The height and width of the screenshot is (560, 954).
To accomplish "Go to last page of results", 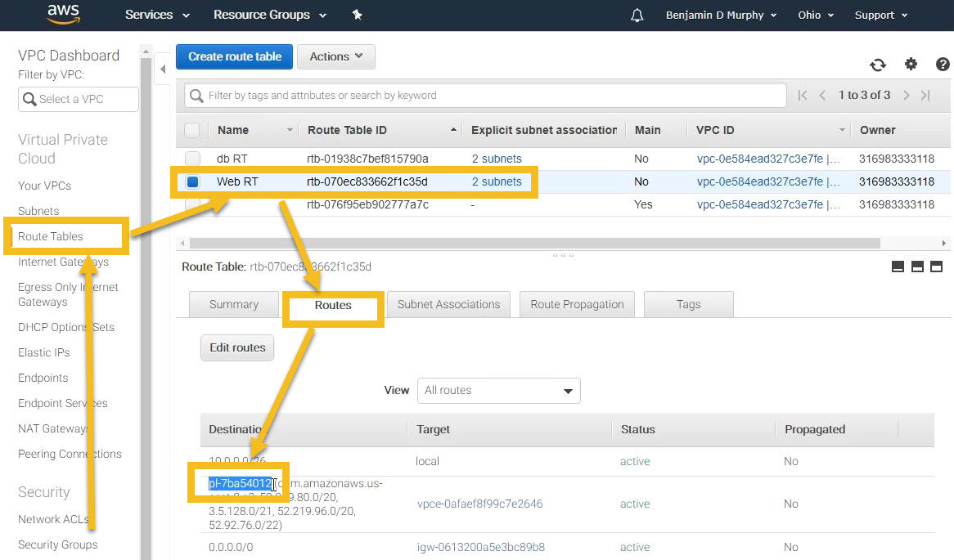I will 925,96.
